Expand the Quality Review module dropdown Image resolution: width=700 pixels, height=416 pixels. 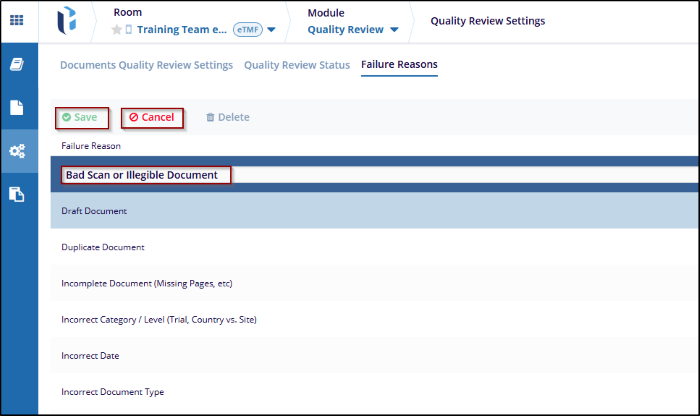[394, 30]
